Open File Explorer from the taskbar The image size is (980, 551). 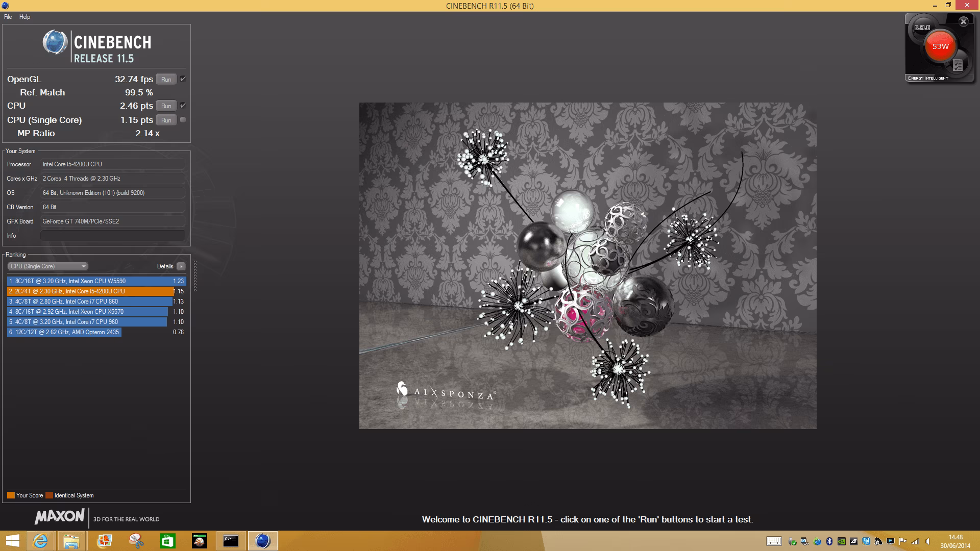(72, 541)
